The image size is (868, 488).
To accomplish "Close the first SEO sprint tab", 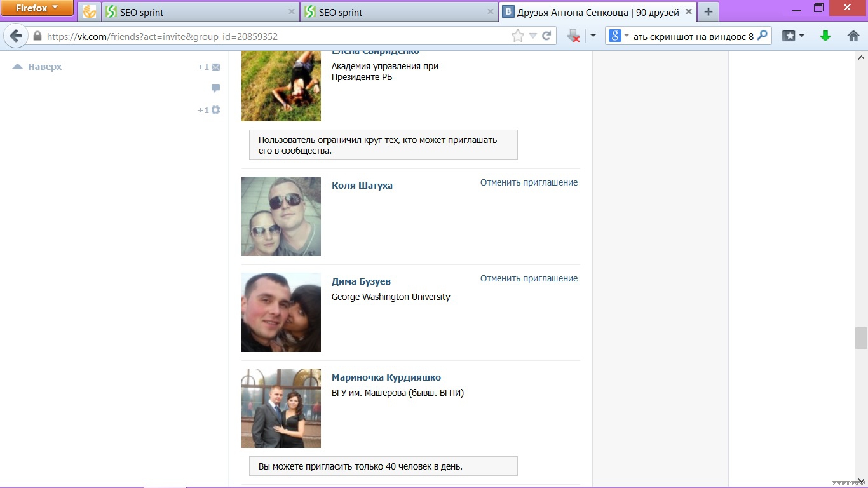I will click(x=292, y=11).
